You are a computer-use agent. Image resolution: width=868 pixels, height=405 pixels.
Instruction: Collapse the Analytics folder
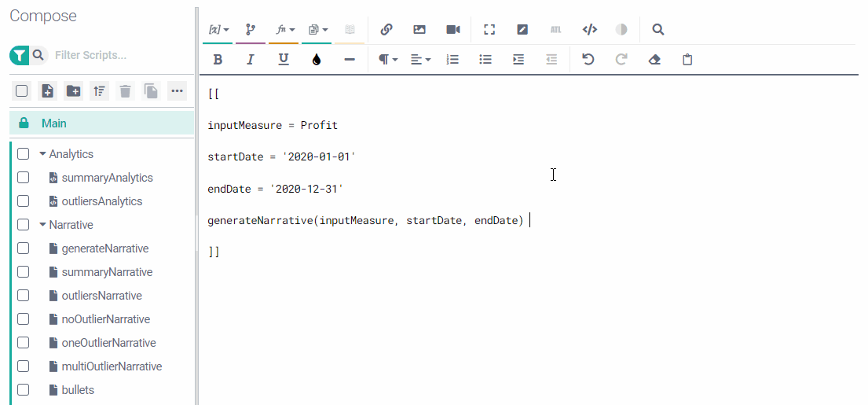[42, 154]
